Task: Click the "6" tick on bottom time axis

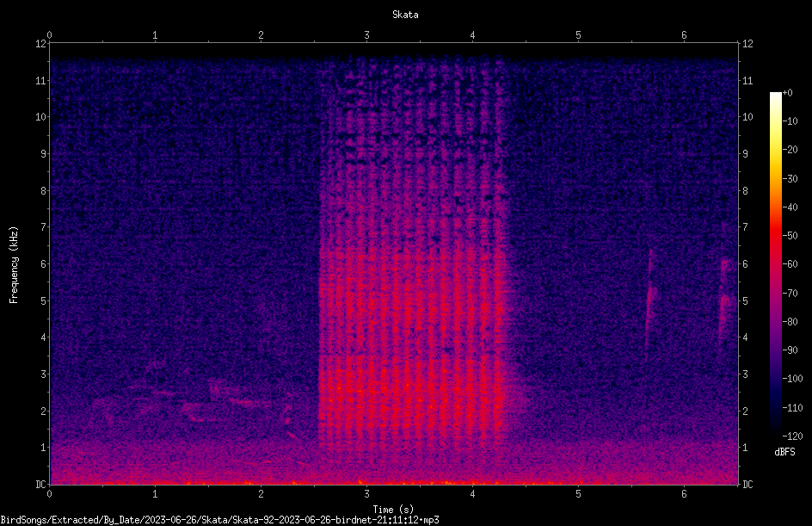Action: tap(684, 494)
